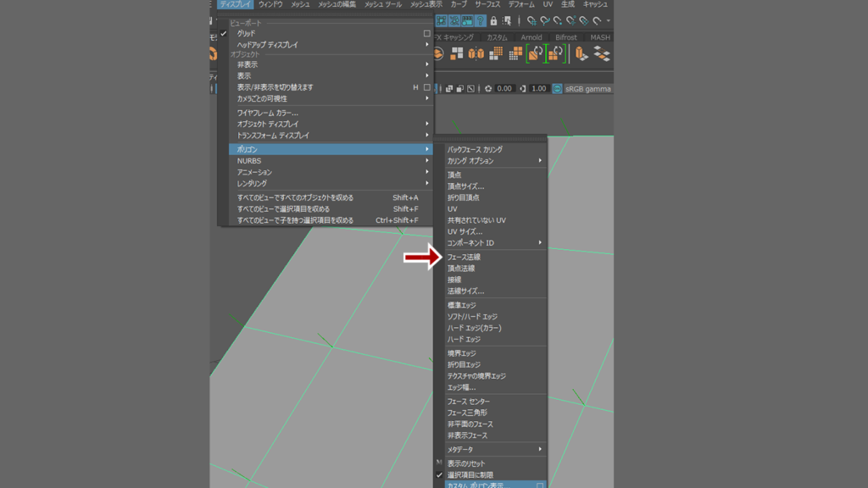Click the blue film-clapper filter icon in status line
Screen dimensions: 868x488
[x=467, y=21]
